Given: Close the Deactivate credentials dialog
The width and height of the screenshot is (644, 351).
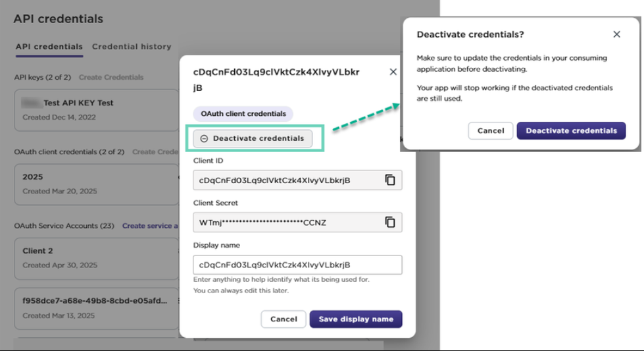Looking at the screenshot, I should 616,34.
